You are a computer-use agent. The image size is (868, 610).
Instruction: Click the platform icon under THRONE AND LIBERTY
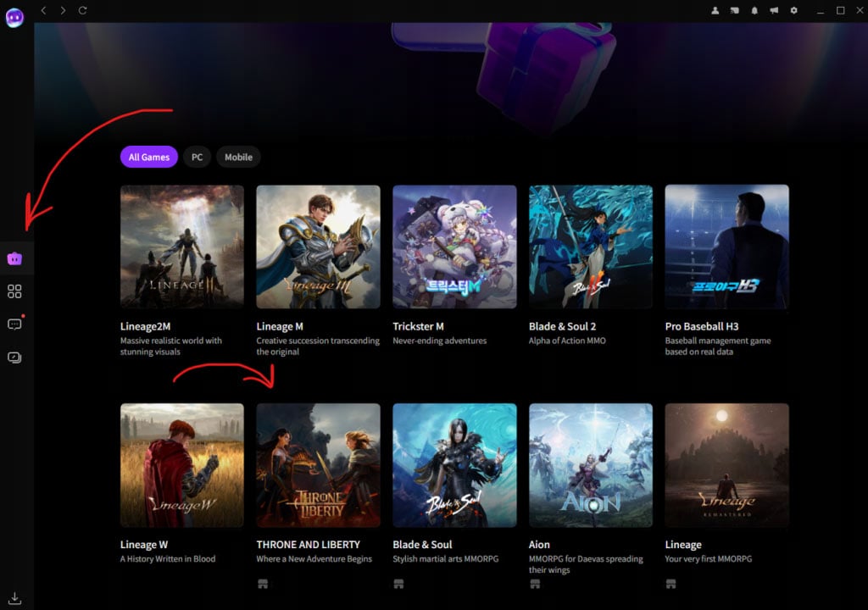pyautogui.click(x=263, y=584)
